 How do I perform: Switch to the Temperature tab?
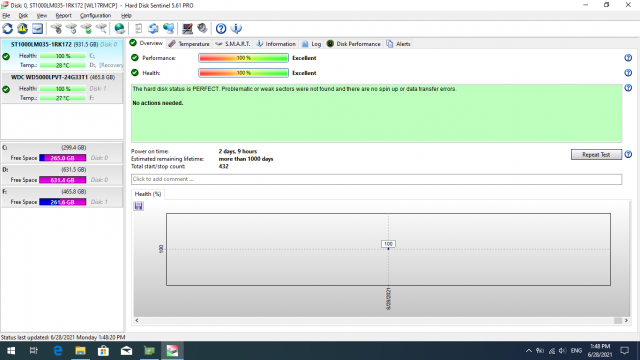189,44
